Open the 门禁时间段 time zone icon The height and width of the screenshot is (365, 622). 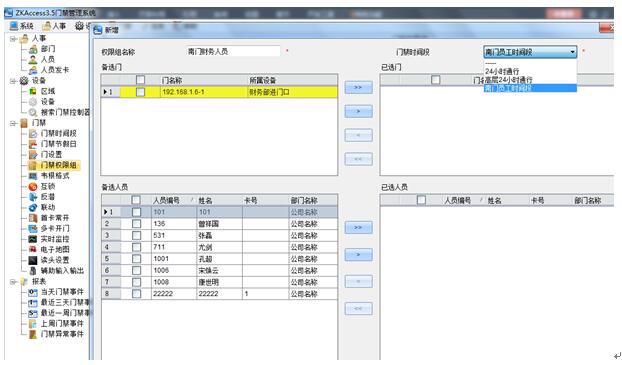33,134
